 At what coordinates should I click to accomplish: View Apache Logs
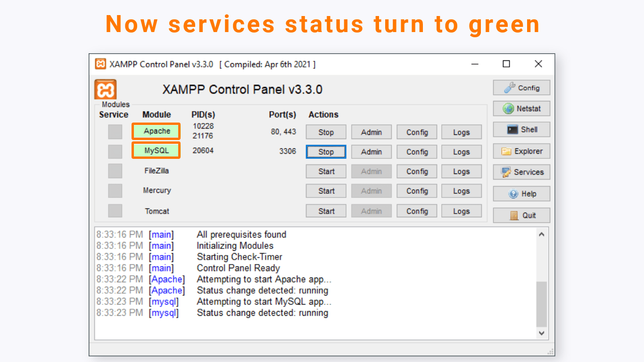(462, 132)
